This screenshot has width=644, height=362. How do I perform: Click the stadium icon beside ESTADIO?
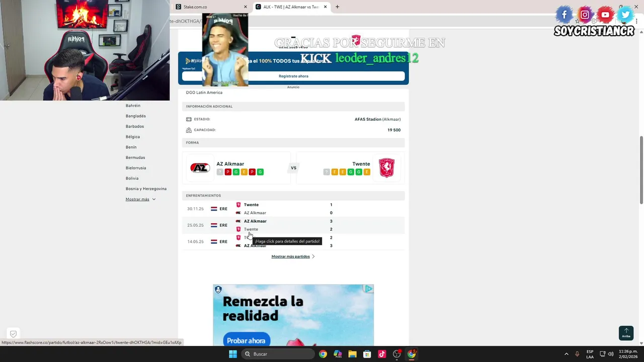[x=189, y=119]
